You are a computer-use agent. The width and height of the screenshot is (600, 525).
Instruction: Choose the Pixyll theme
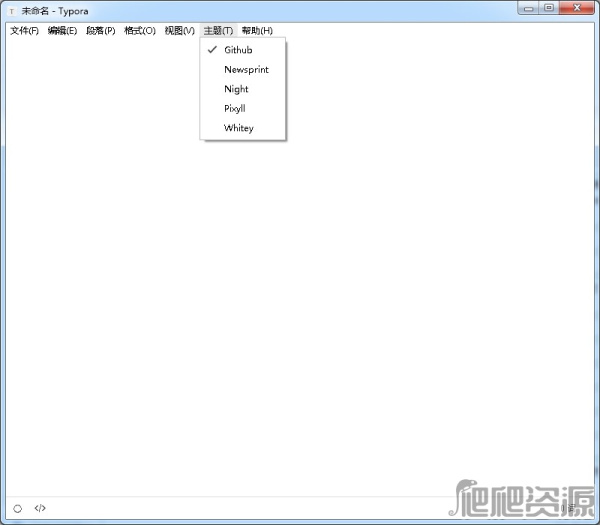click(234, 108)
